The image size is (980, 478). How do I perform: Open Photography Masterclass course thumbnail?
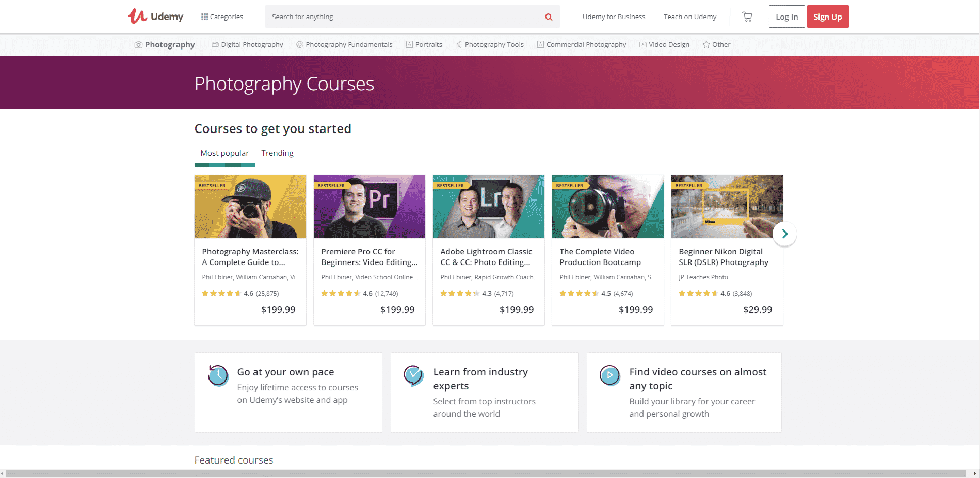(250, 207)
